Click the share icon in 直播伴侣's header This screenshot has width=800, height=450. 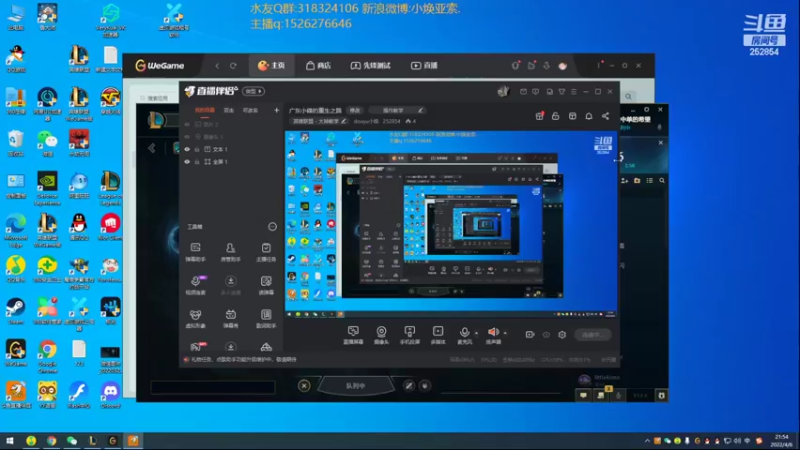606,116
